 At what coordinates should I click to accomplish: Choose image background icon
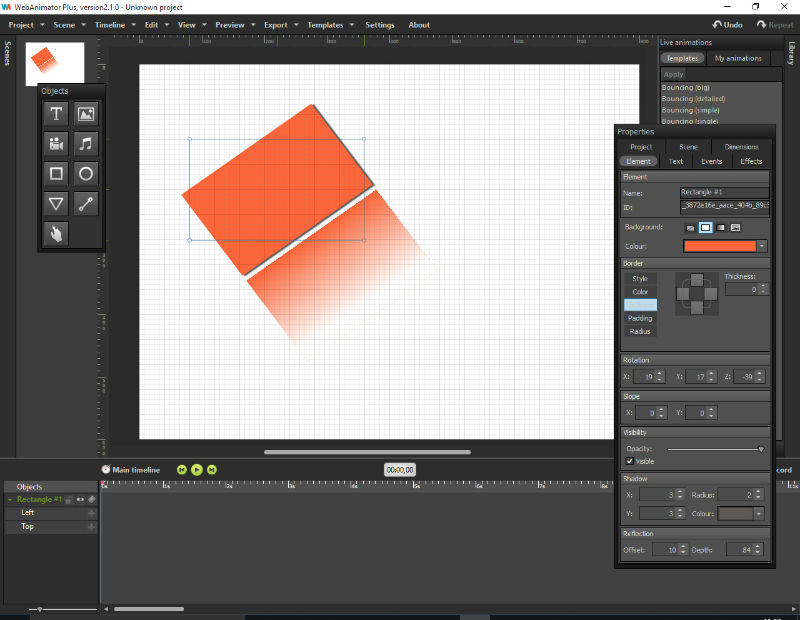735,228
